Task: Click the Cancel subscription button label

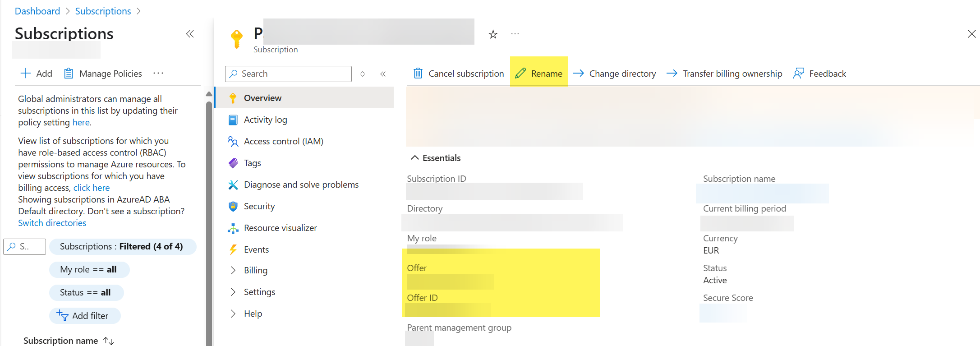Action: [x=466, y=74]
